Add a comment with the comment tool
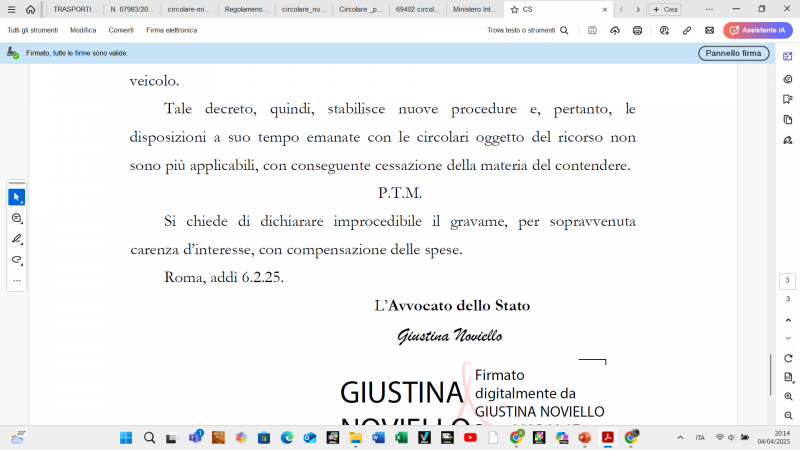The image size is (800, 450). pos(17,218)
